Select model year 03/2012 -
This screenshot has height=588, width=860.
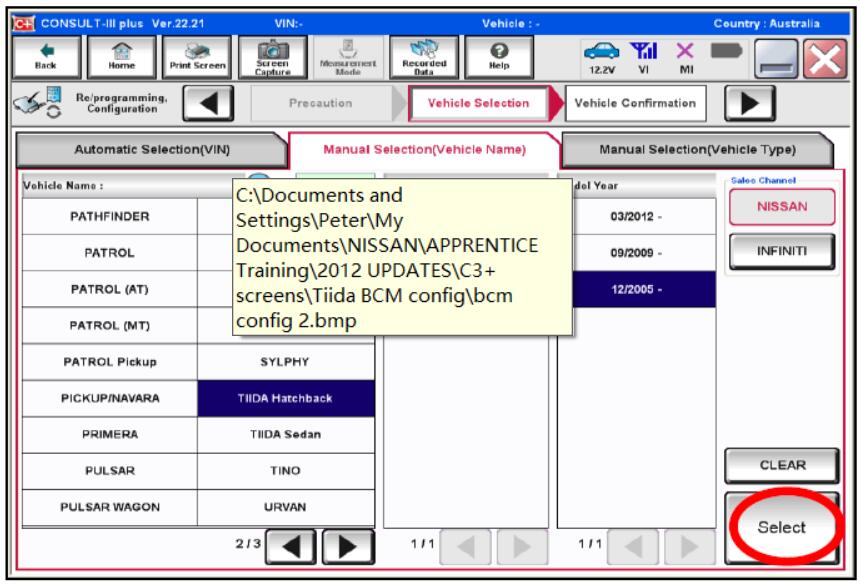click(643, 217)
